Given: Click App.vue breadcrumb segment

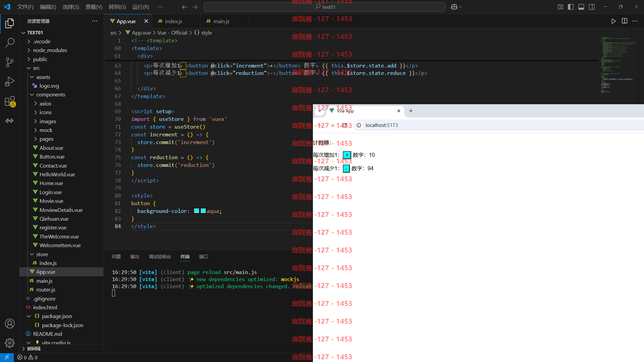Looking at the screenshot, I should (x=138, y=33).
